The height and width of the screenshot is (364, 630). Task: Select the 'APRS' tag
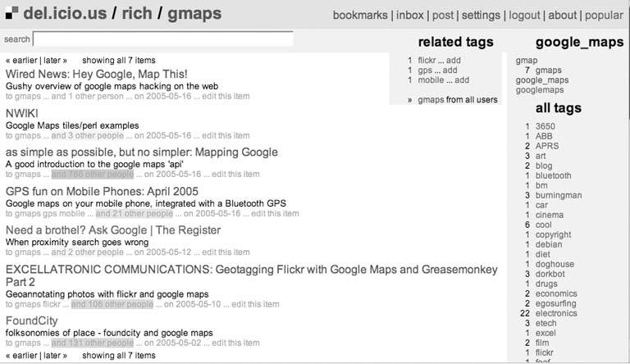547,146
